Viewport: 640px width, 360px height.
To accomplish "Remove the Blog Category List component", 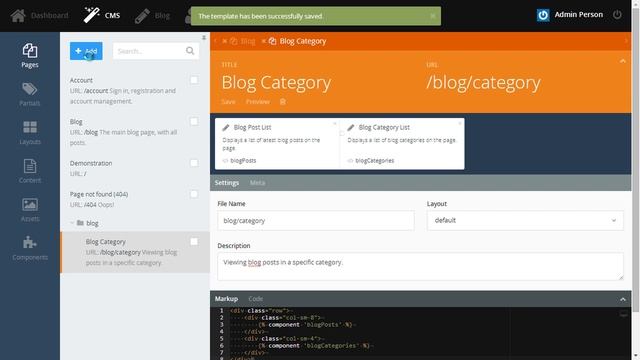I will click(460, 123).
